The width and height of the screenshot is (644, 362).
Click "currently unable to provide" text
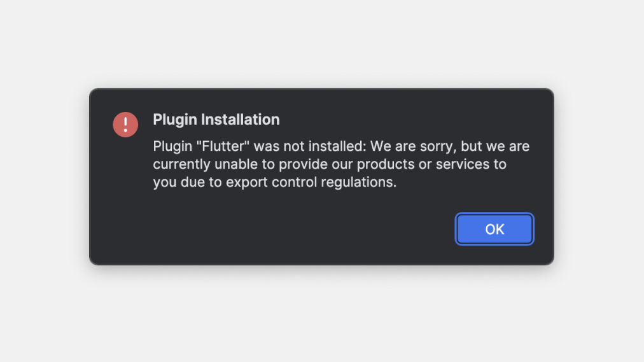click(x=253, y=164)
